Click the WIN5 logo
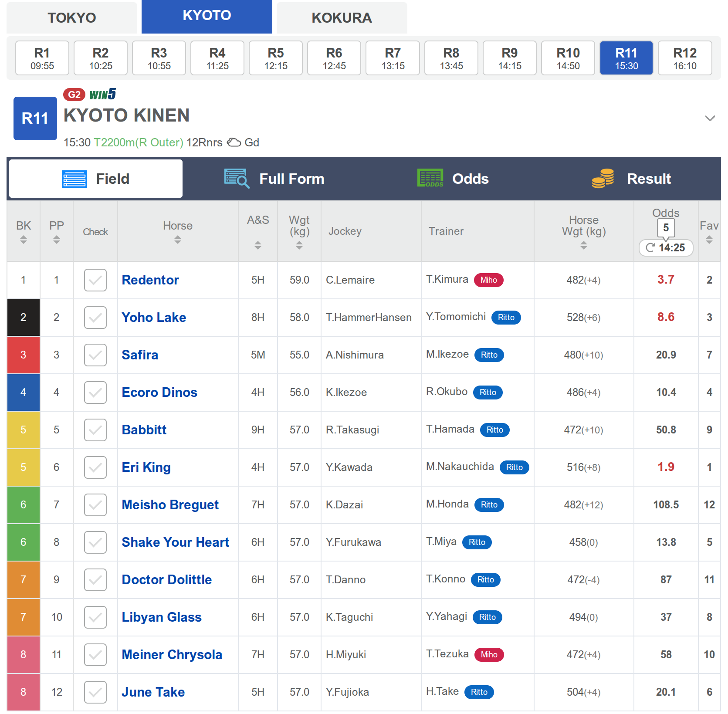Screen dimensions: 728x714 (103, 94)
